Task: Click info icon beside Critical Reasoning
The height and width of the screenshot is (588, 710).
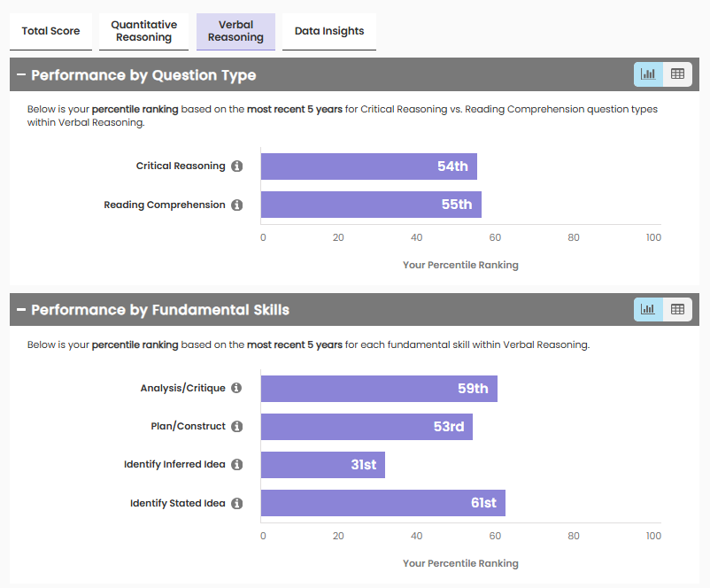Action: coord(236,166)
